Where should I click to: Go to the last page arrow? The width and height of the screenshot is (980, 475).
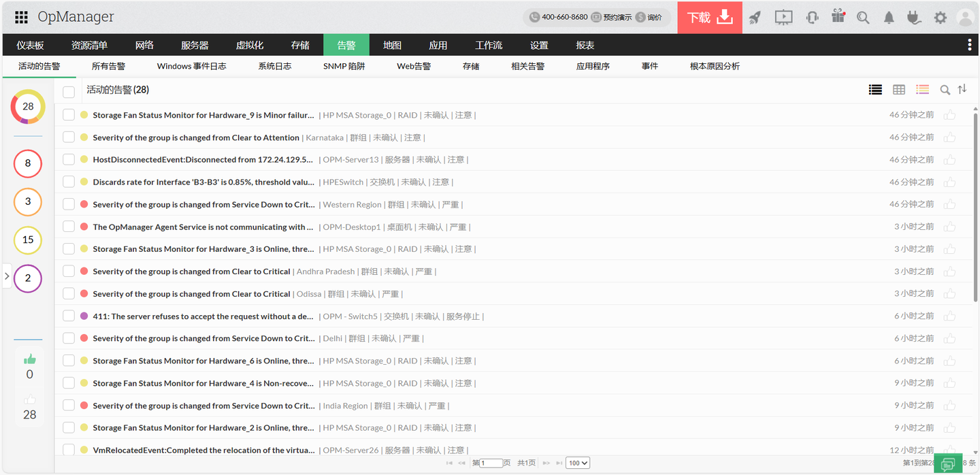coord(559,463)
